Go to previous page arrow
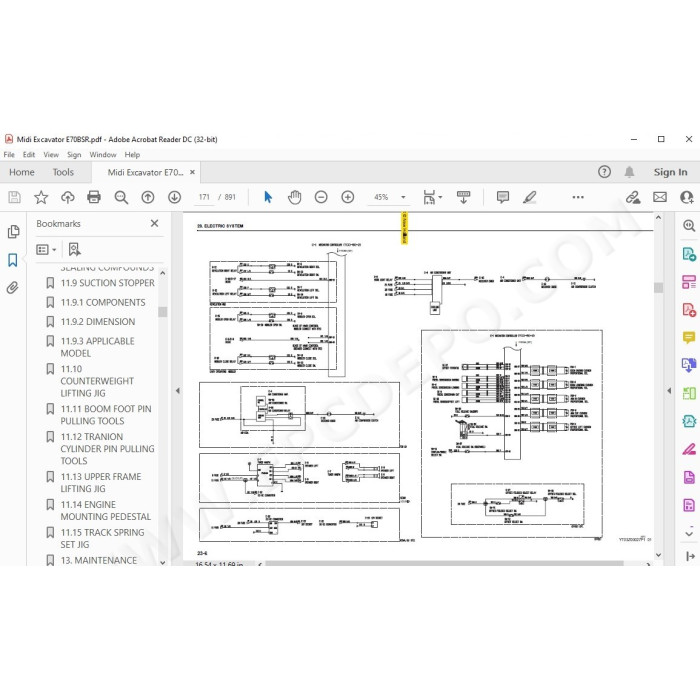Image resolution: width=700 pixels, height=700 pixels. pyautogui.click(x=148, y=197)
